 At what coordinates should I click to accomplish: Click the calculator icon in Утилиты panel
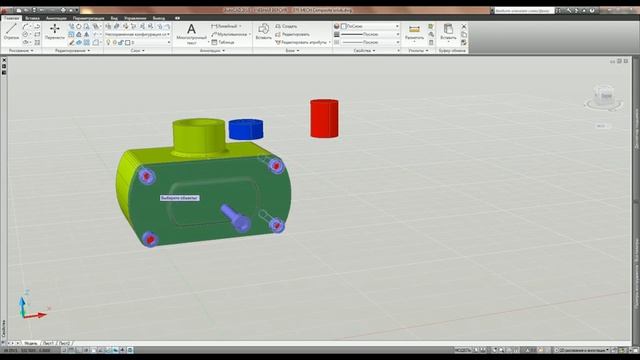[x=431, y=42]
